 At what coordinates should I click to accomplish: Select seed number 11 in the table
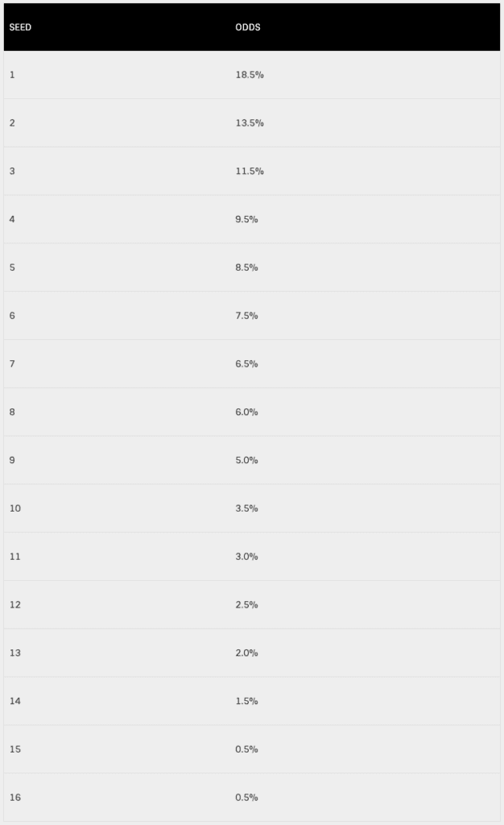15,557
